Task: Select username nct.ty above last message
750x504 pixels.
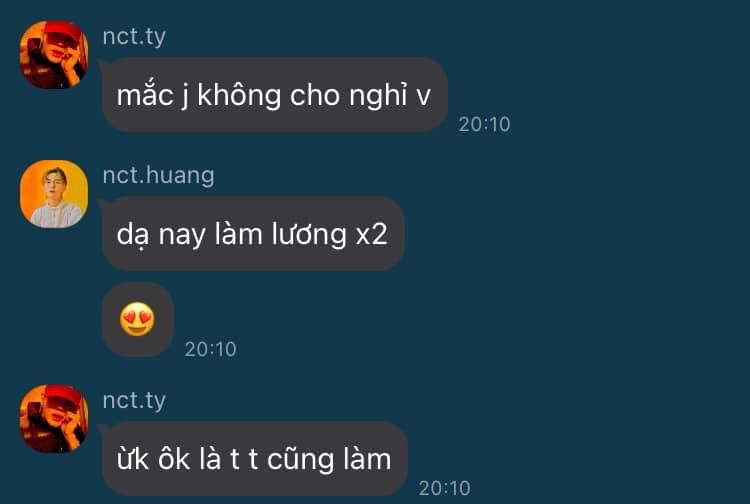Action: 134,401
